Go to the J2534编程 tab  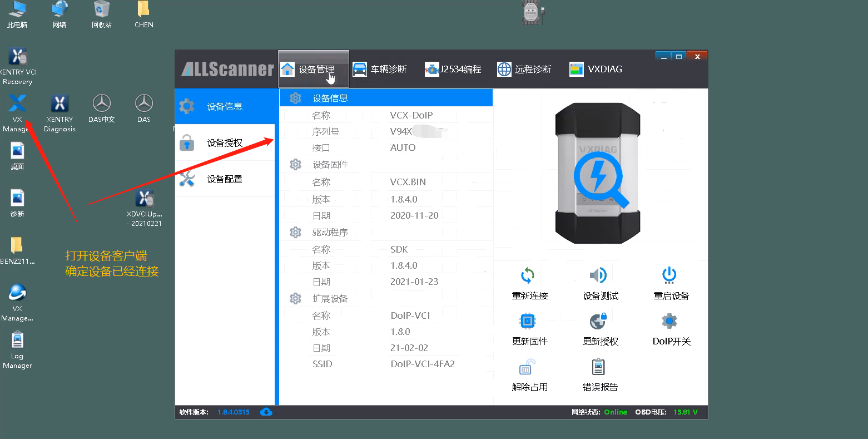[x=453, y=69]
